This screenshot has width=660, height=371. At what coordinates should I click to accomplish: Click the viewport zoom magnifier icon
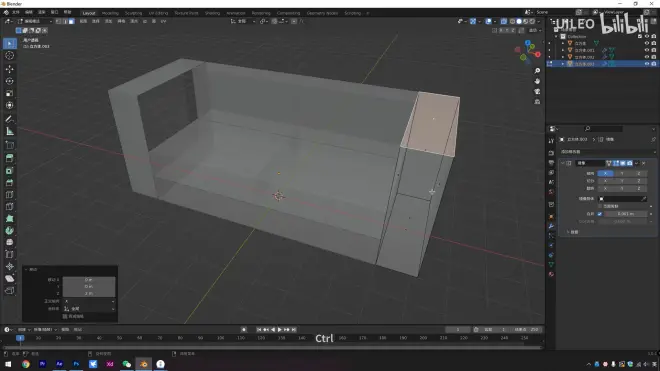click(x=537, y=71)
